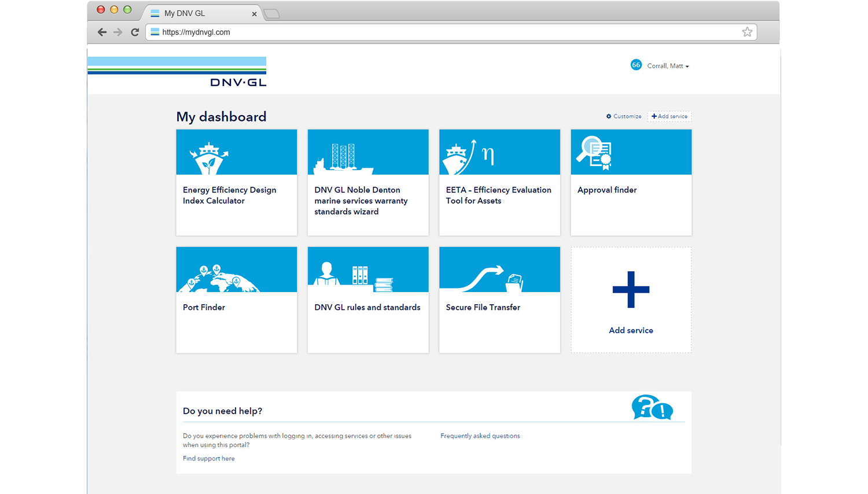The height and width of the screenshot is (494, 868).
Task: Click the DNV GL Noble Denton tile title
Action: [x=361, y=201]
